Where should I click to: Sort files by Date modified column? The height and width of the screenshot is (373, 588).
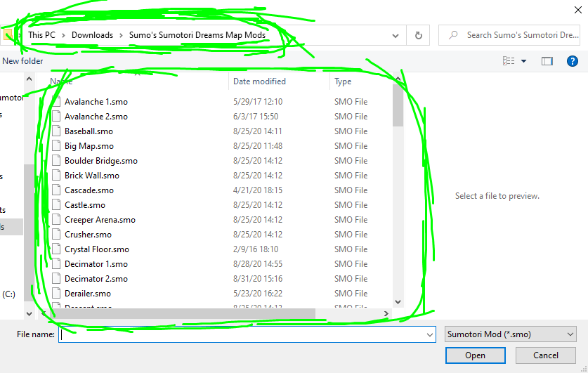click(259, 81)
